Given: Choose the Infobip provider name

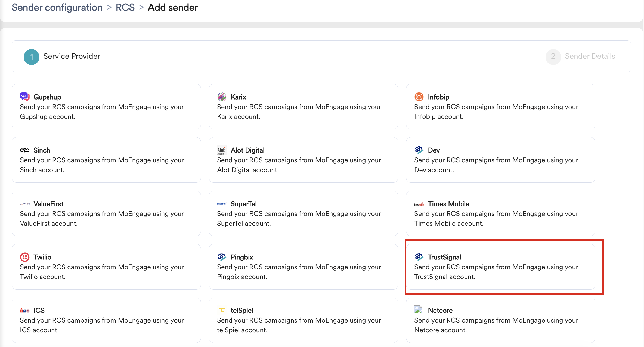Looking at the screenshot, I should 439,97.
